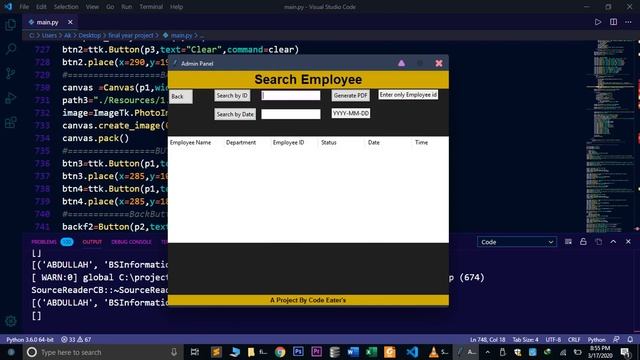Close the bottom panel

(628, 242)
